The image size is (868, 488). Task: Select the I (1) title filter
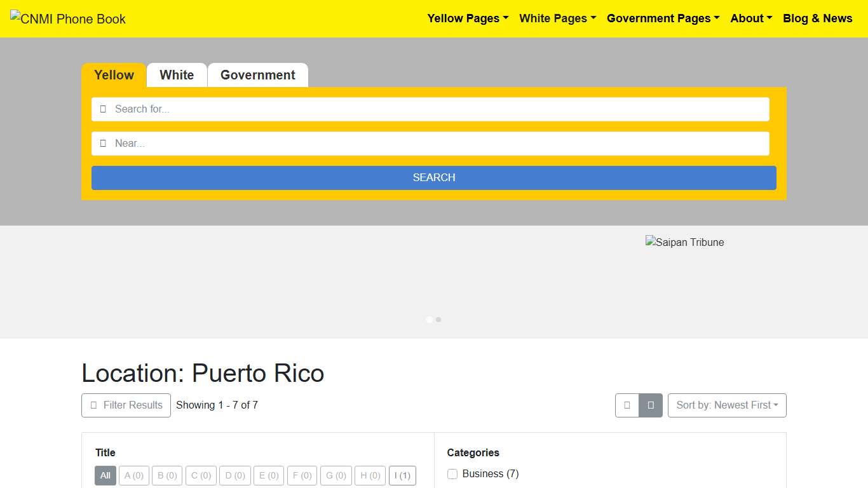(402, 475)
